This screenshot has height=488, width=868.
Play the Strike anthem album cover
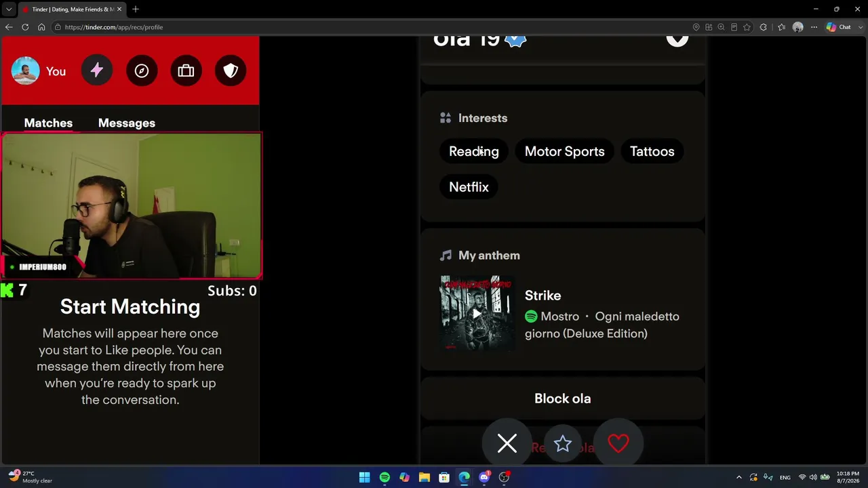point(477,312)
